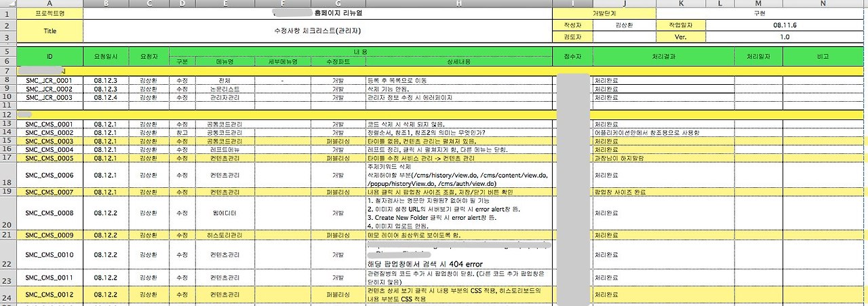Click the 'SMC_CMS_0010' ID cell
The width and height of the screenshot is (868, 306).
pyautogui.click(x=50, y=255)
